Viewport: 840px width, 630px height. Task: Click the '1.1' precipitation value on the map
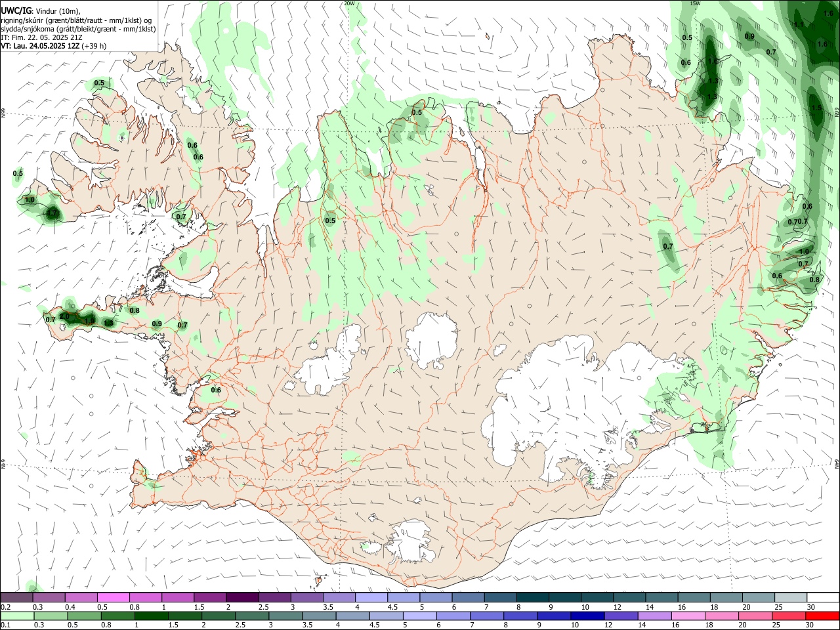click(799, 24)
